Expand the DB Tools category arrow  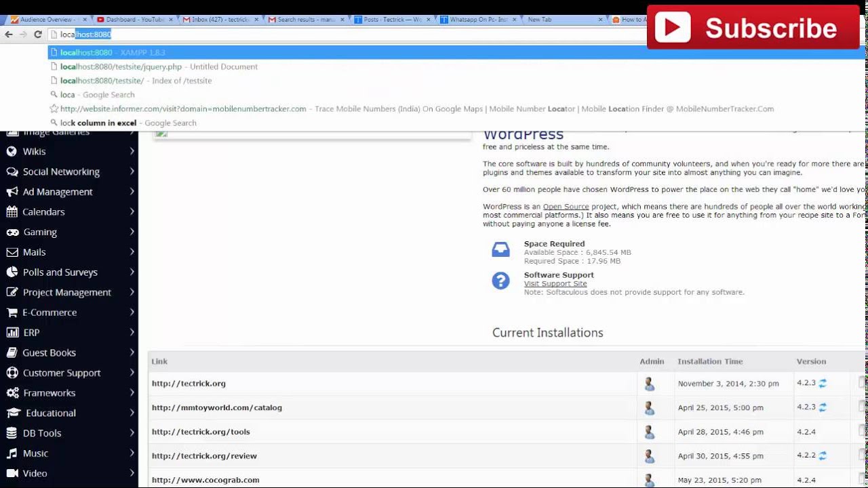(x=132, y=433)
